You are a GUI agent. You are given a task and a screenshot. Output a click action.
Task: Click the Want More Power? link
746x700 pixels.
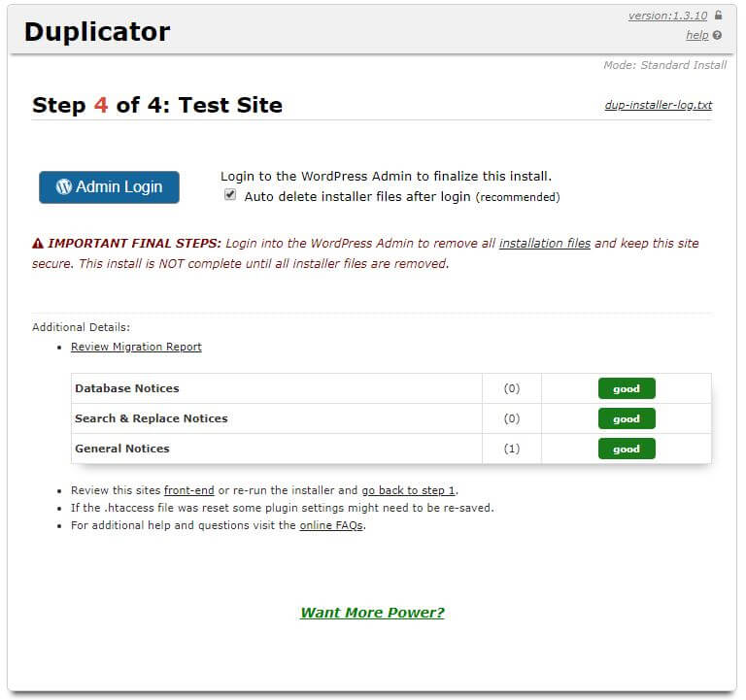click(372, 613)
